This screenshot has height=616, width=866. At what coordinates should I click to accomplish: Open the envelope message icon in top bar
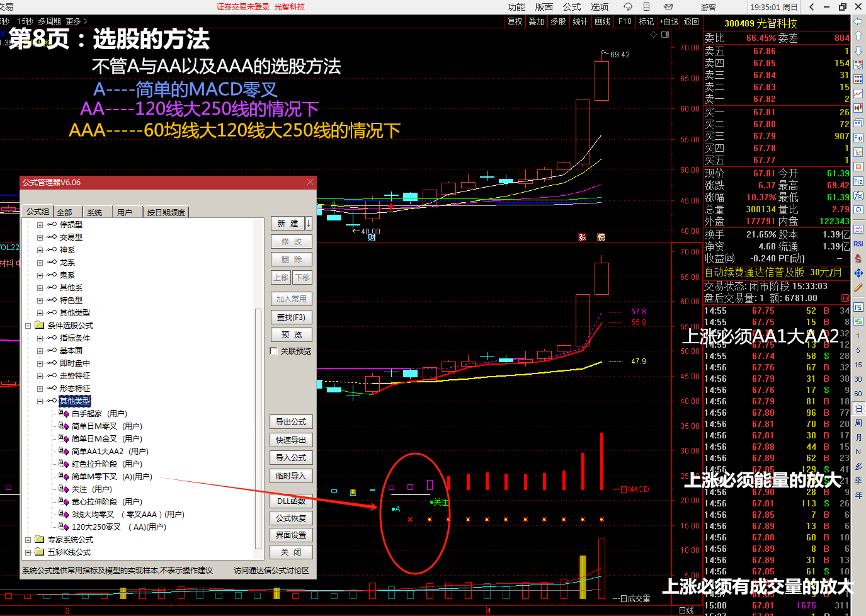click(668, 7)
